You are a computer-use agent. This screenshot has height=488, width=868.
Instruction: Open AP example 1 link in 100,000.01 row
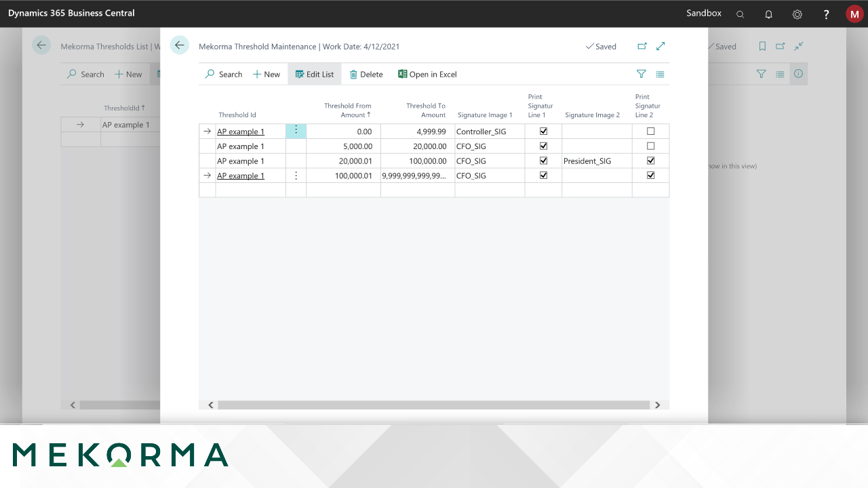[x=241, y=176]
